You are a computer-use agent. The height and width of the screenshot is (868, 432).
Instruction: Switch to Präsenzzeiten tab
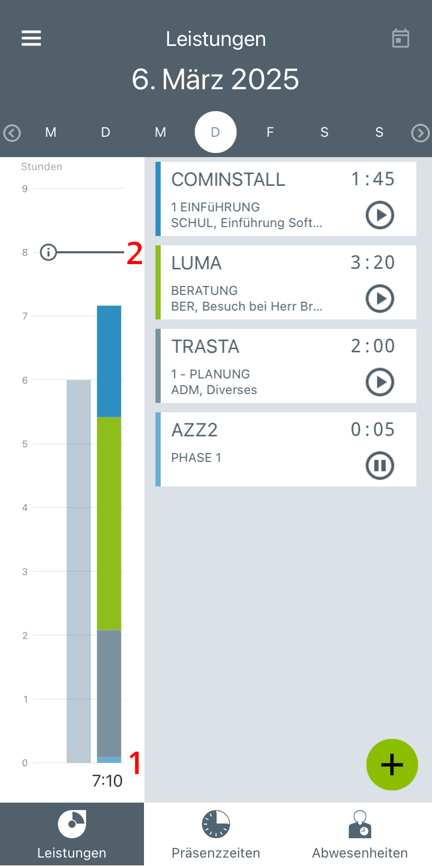[215, 835]
